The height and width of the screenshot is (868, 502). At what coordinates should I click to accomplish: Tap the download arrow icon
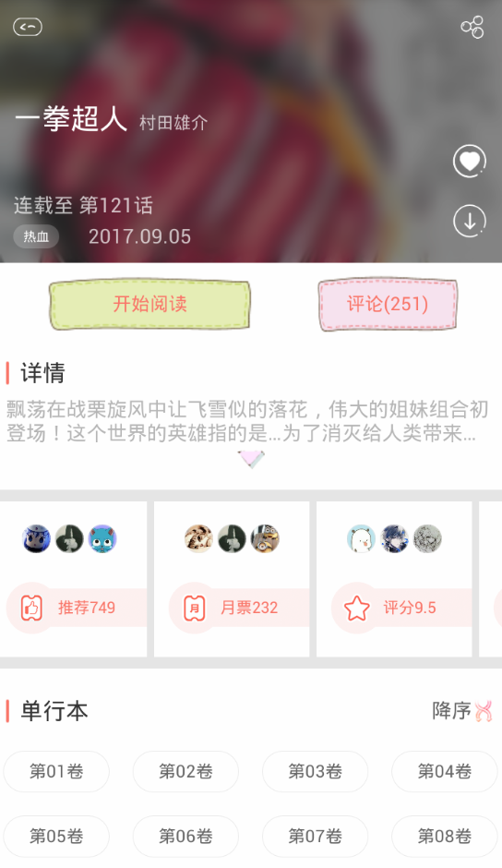click(x=470, y=221)
